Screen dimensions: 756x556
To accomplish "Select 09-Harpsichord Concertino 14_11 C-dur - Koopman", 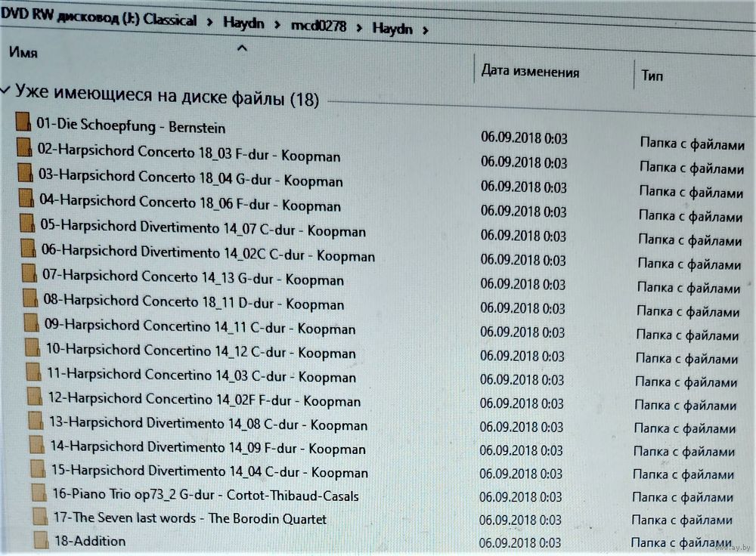I will pos(200,326).
